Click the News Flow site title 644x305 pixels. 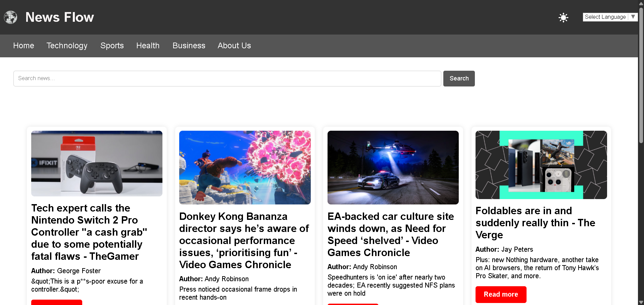pos(60,17)
